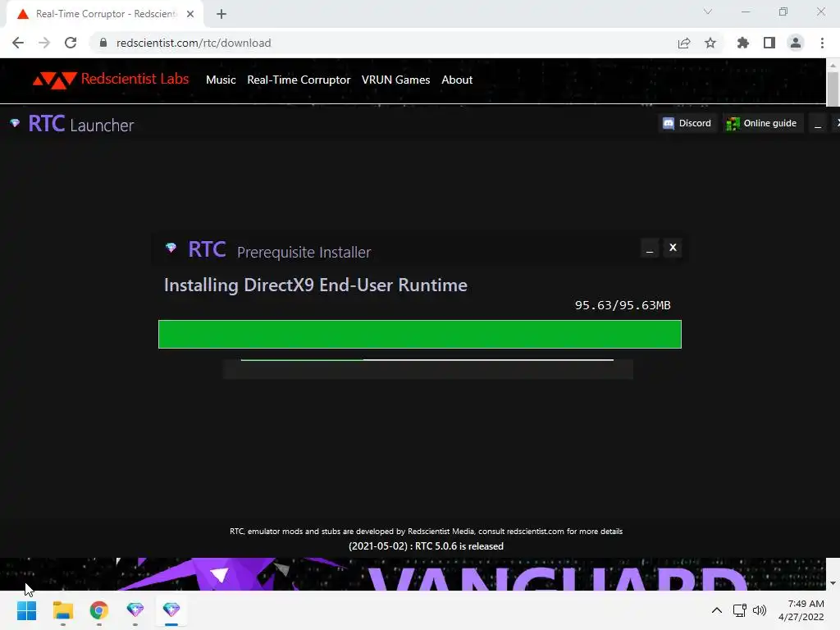Viewport: 840px width, 630px height.
Task: Go to VRUN Games page
Action: point(395,80)
